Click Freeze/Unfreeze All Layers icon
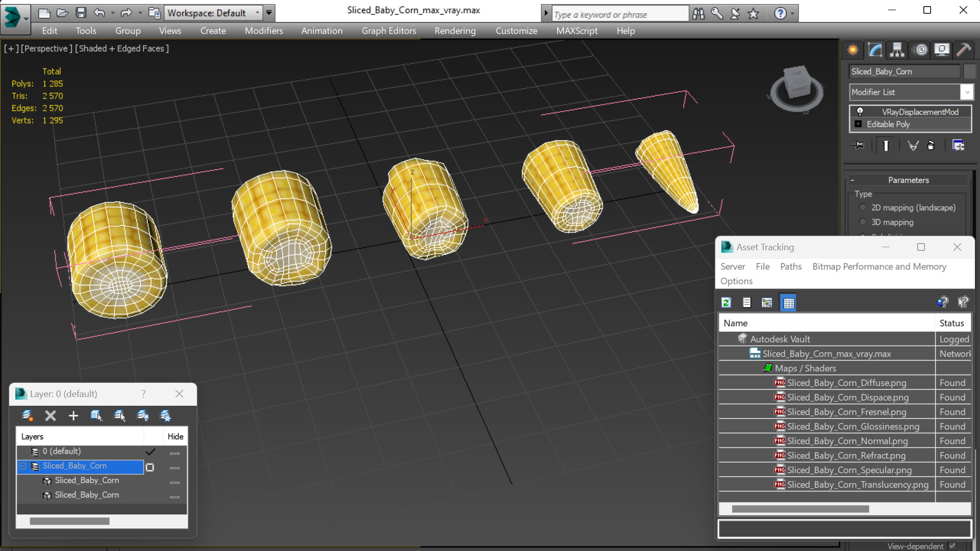 click(x=165, y=415)
